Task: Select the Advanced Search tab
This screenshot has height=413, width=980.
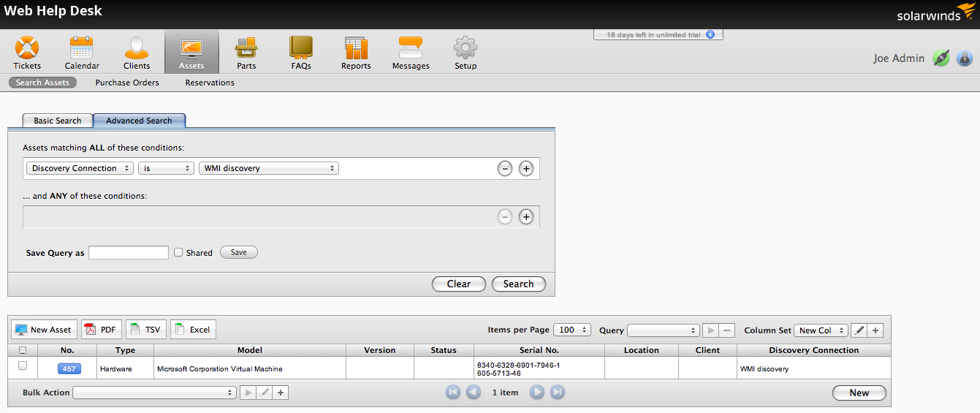Action: click(x=139, y=121)
